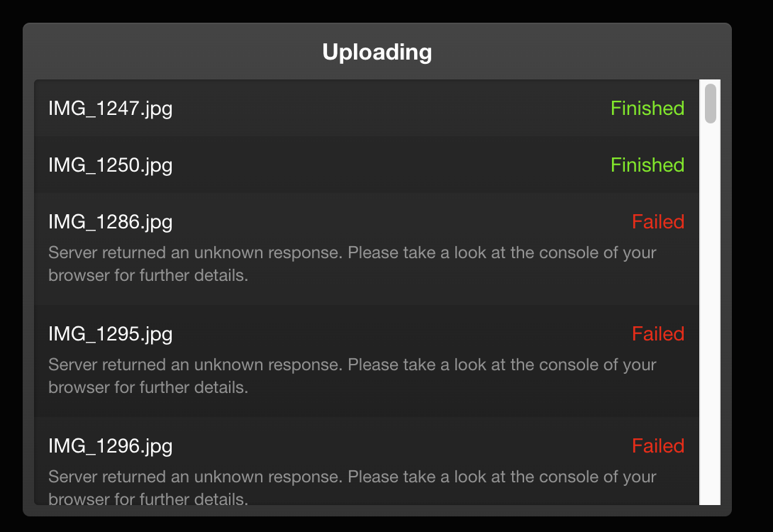
Task: Click the Uploading dialog title
Action: 378,52
